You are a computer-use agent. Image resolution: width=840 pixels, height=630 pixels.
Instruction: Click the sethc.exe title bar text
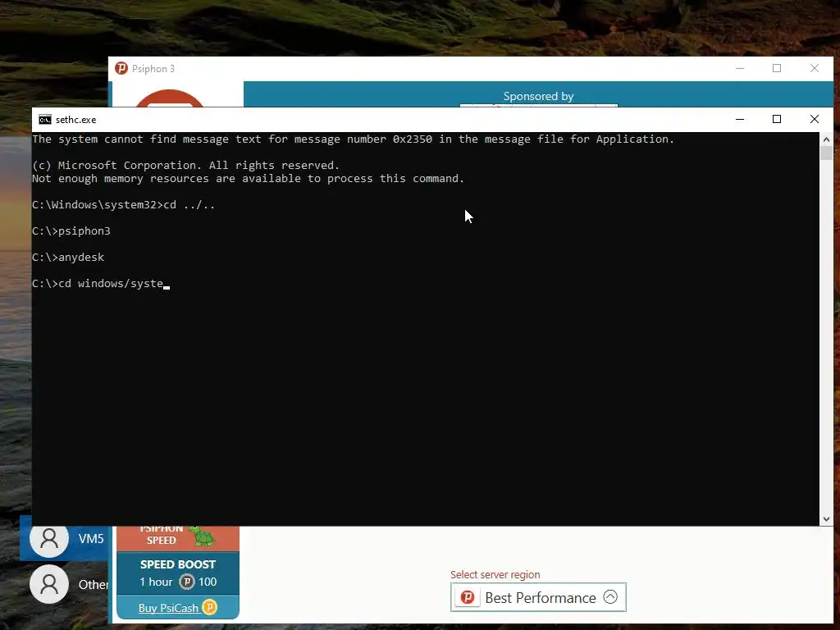coord(76,120)
